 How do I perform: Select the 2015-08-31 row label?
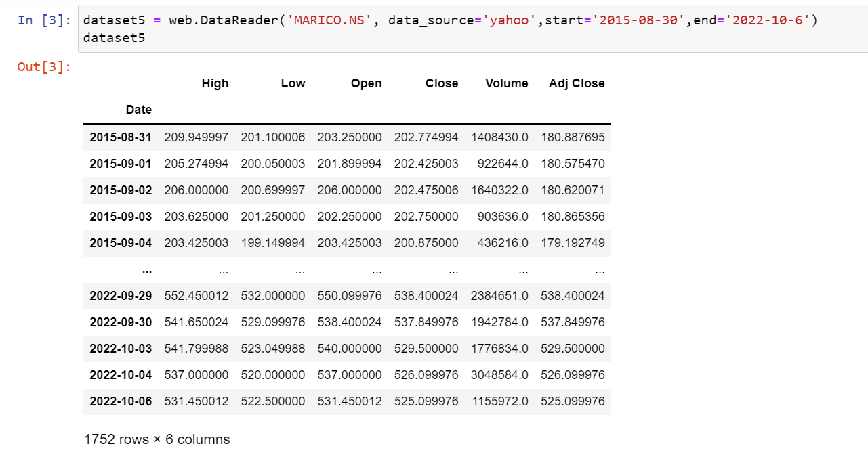(121, 137)
